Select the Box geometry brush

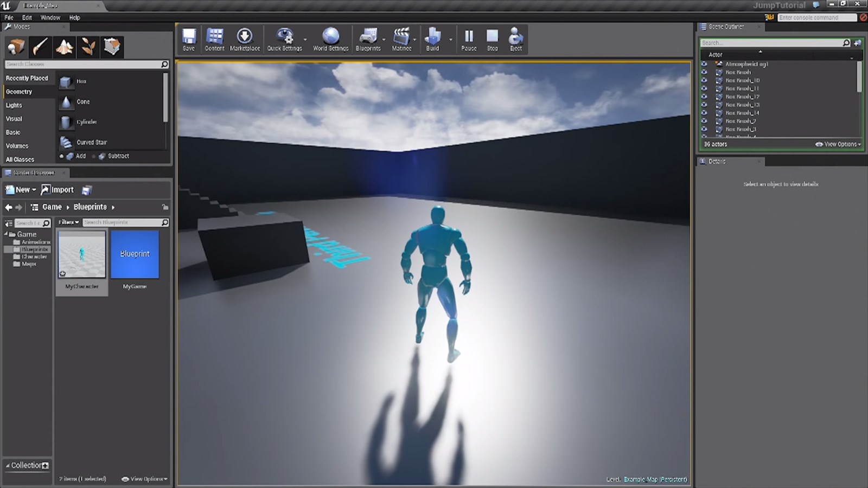[110, 81]
